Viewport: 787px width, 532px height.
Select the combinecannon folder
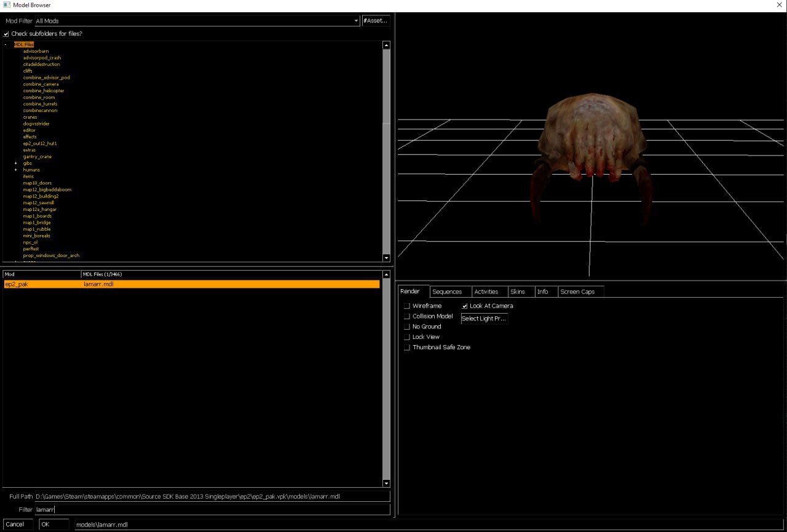[x=40, y=111]
